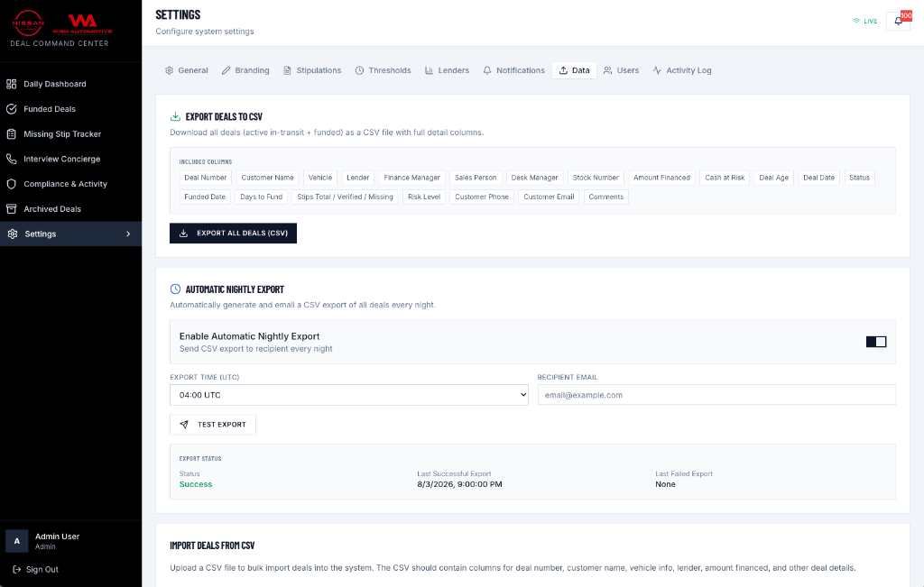The height and width of the screenshot is (587, 924).
Task: Click the Recipient Email input field
Action: [x=716, y=395]
